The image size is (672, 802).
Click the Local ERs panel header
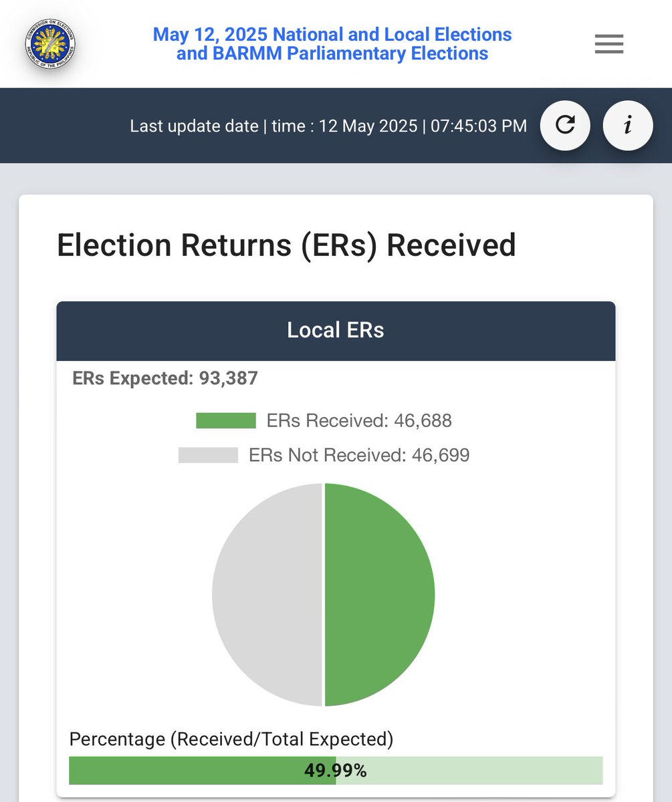point(336,331)
